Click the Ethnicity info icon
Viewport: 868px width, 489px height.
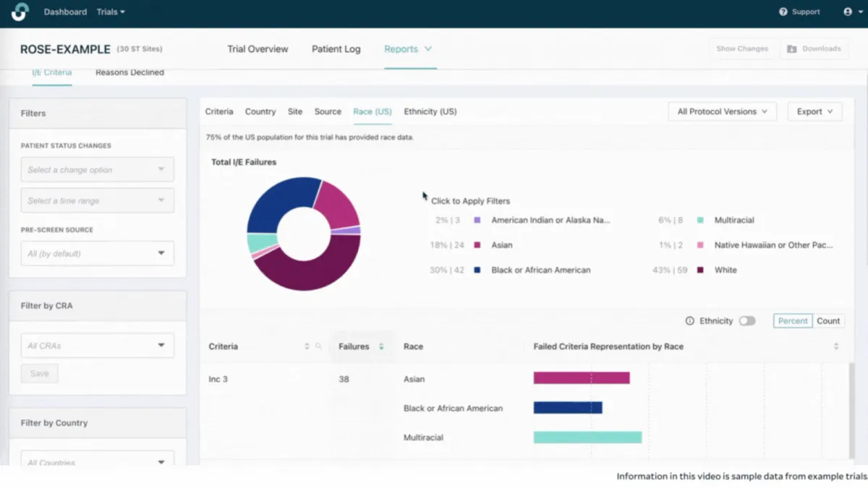[x=689, y=321]
